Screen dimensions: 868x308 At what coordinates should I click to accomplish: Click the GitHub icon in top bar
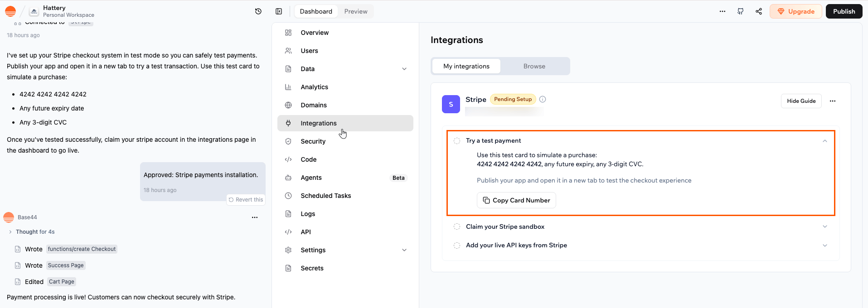click(x=741, y=11)
